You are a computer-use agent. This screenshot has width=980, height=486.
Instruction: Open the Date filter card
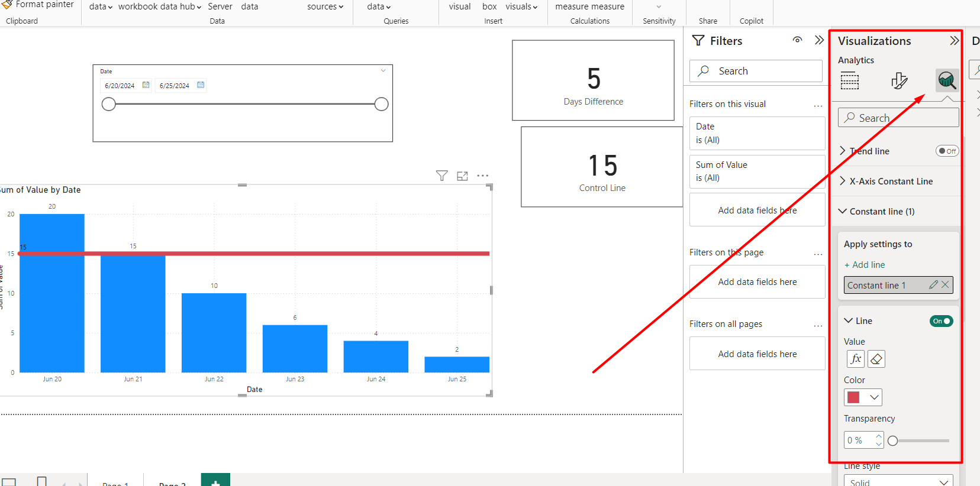click(757, 133)
